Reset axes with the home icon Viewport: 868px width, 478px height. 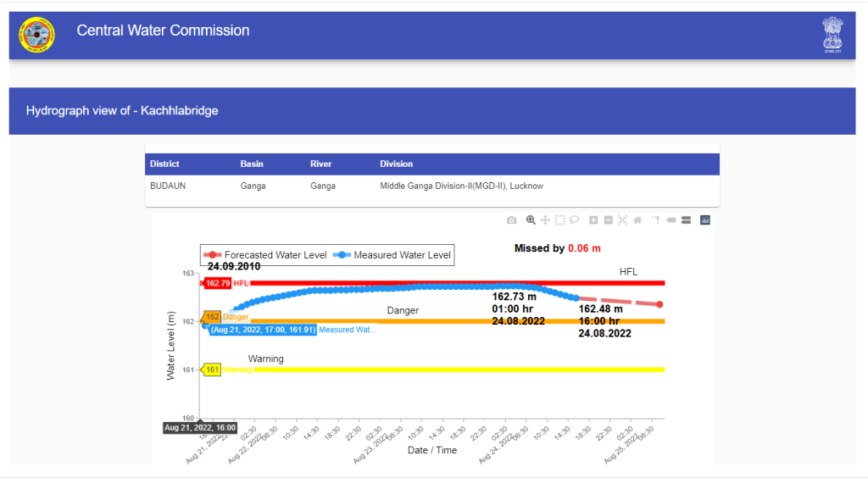[637, 220]
